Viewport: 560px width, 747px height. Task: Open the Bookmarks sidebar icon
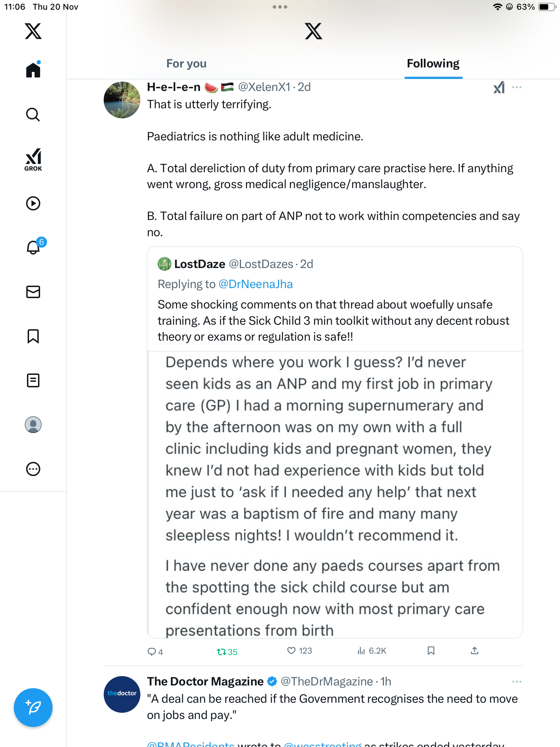(x=33, y=336)
